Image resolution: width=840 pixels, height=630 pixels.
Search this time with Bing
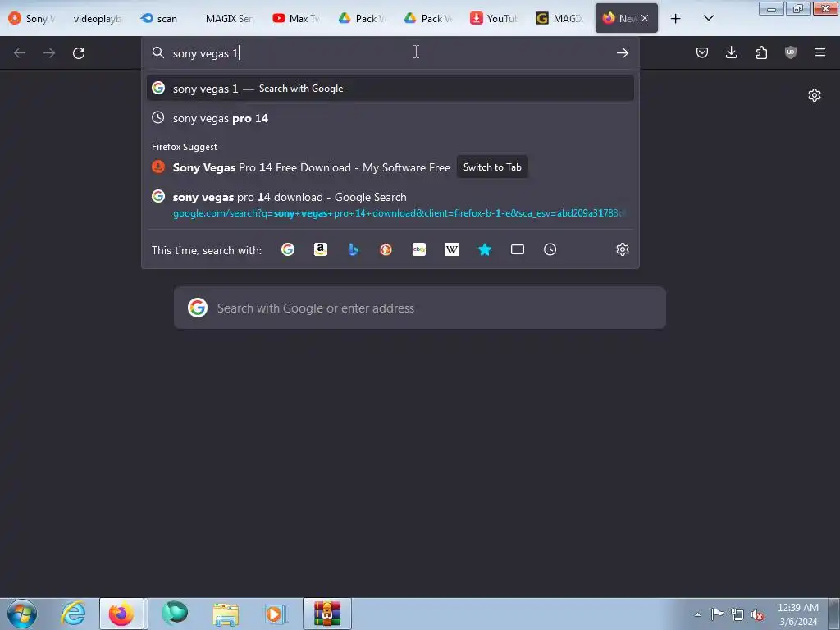[353, 249]
